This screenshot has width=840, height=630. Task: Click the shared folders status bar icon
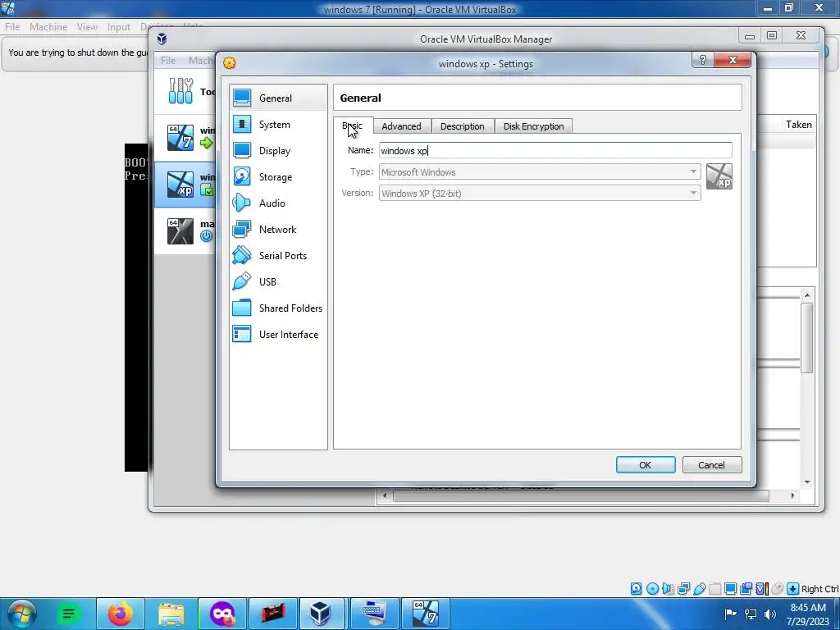pos(714,589)
